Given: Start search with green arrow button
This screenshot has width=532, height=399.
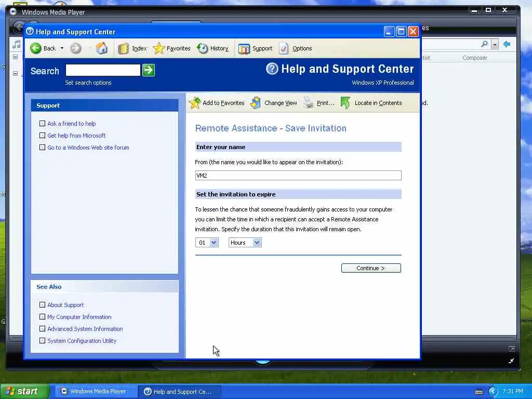Looking at the screenshot, I should pyautogui.click(x=149, y=70).
